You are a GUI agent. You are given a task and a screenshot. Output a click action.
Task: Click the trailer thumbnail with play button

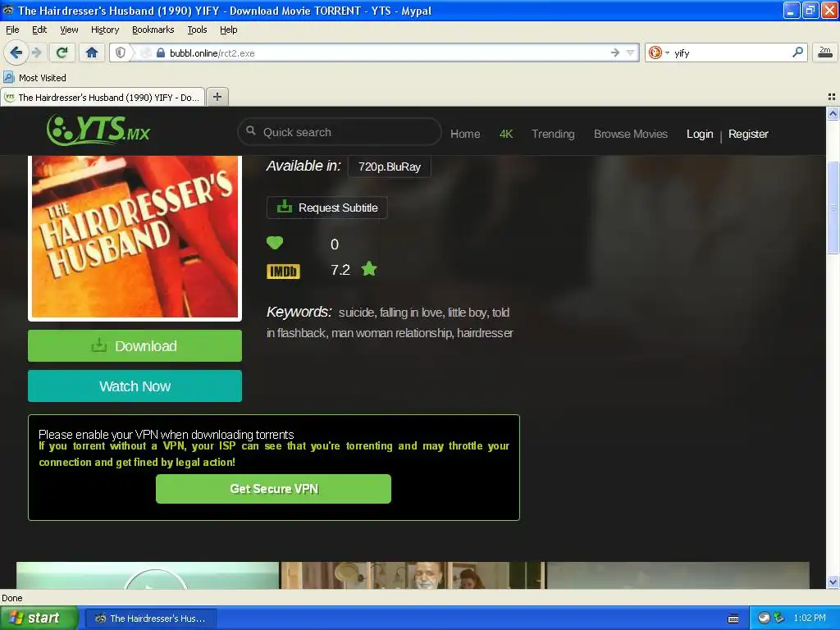tap(148, 575)
